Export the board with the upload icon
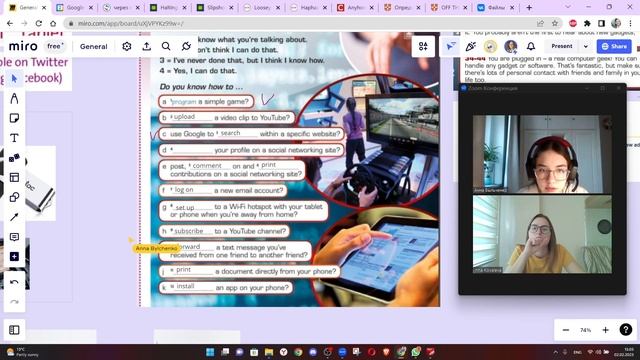 (x=147, y=47)
